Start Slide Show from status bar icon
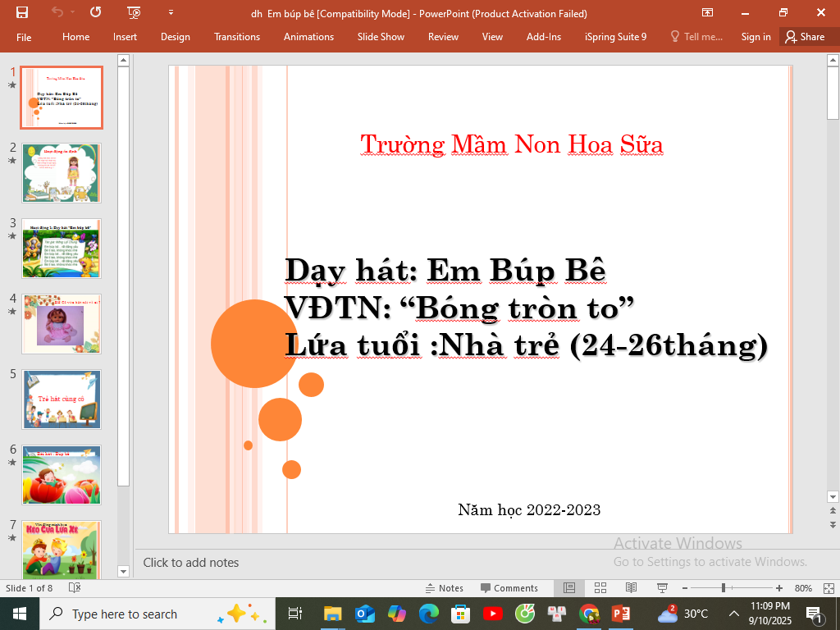Screen dimensions: 840x630 coord(661,588)
